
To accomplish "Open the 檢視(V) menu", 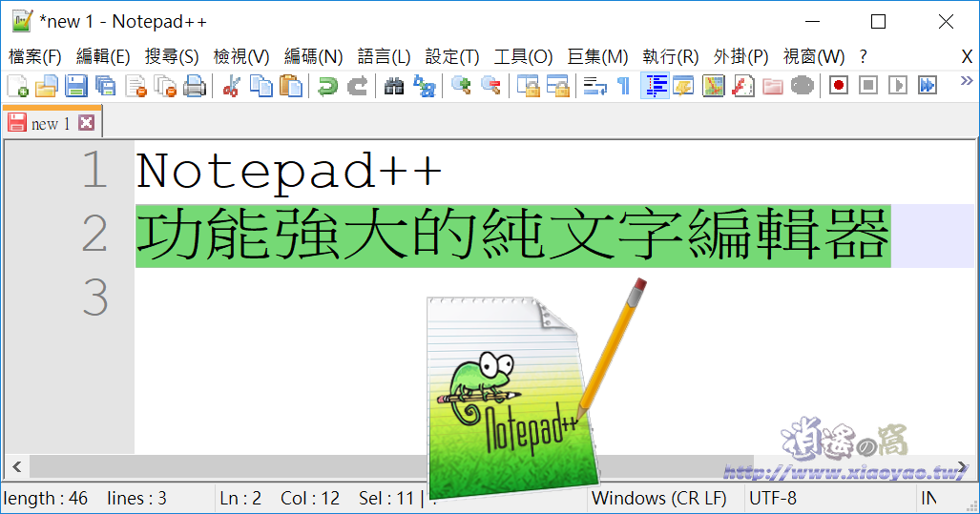I will (x=241, y=57).
